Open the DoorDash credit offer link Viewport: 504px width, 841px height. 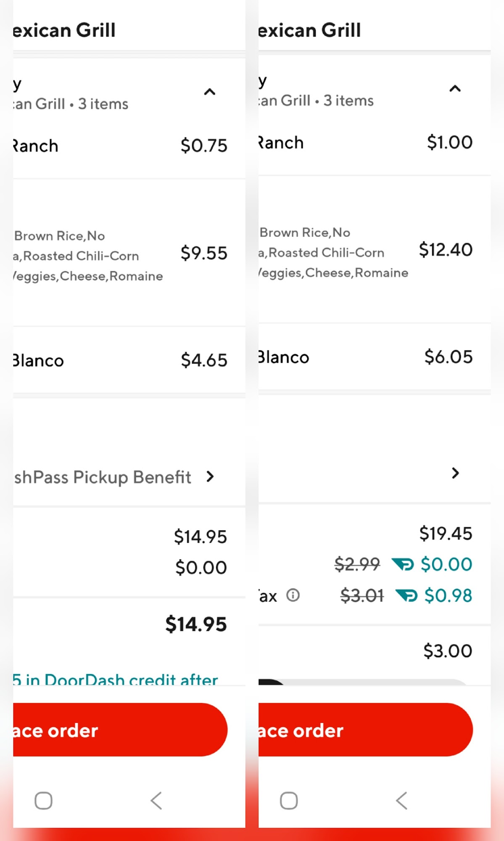point(116,679)
